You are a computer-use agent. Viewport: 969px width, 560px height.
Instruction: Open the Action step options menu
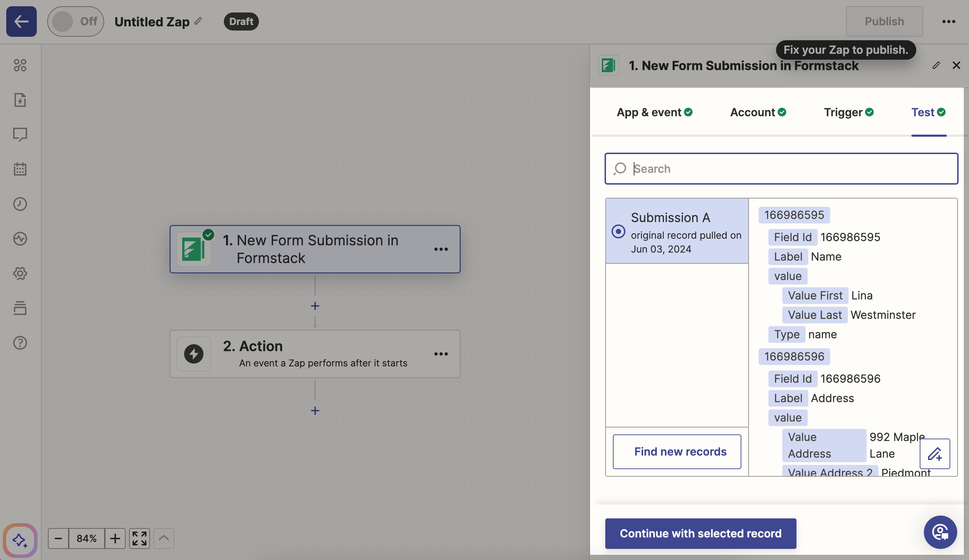point(441,354)
